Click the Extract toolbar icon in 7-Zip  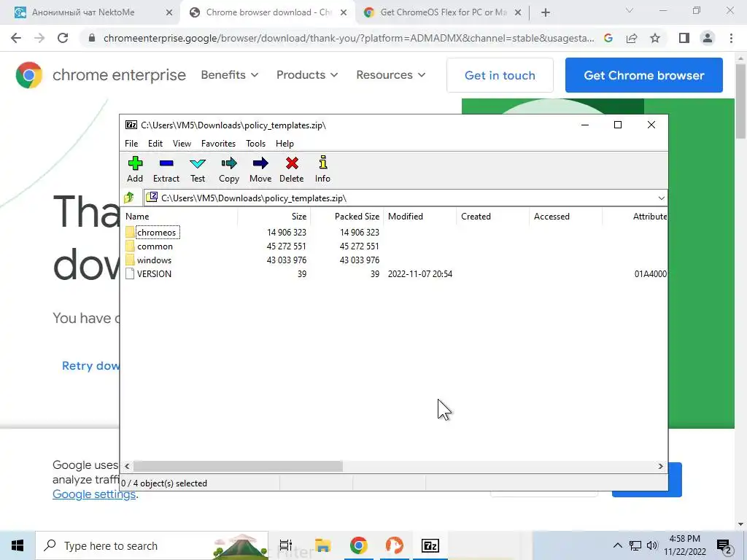166,169
